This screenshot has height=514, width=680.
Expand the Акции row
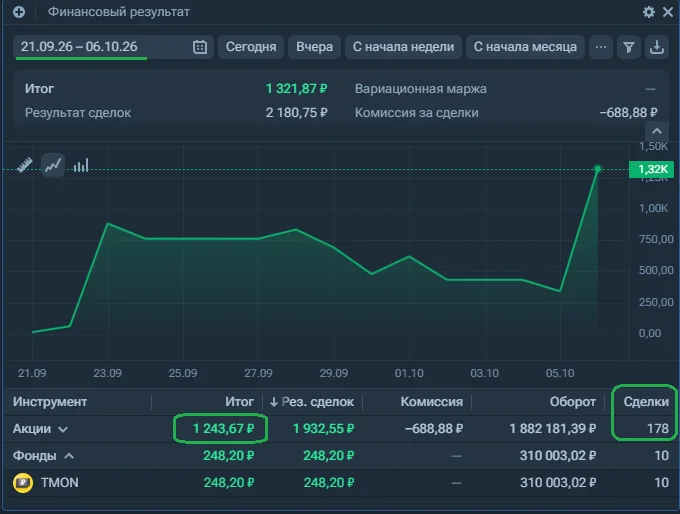point(63,429)
